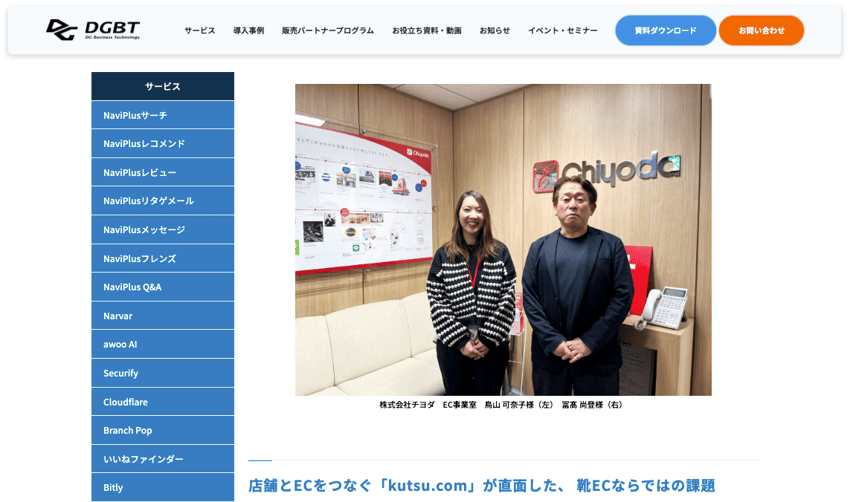This screenshot has width=850, height=502.
Task: Go to いいねファインダー sidebar item
Action: pyautogui.click(x=163, y=459)
